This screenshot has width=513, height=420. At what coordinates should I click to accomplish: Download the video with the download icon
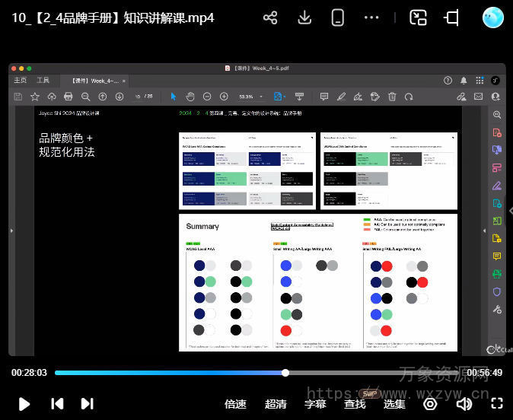(304, 17)
